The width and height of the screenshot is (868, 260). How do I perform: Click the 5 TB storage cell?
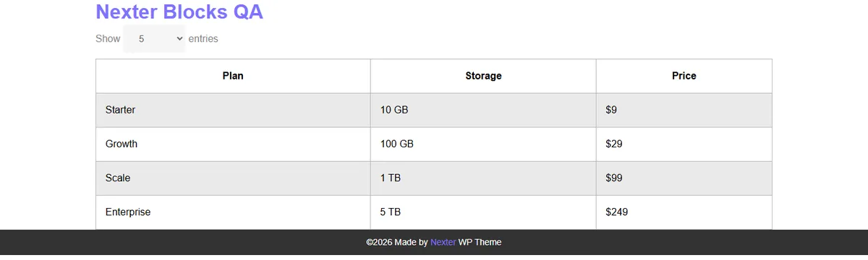click(x=483, y=212)
